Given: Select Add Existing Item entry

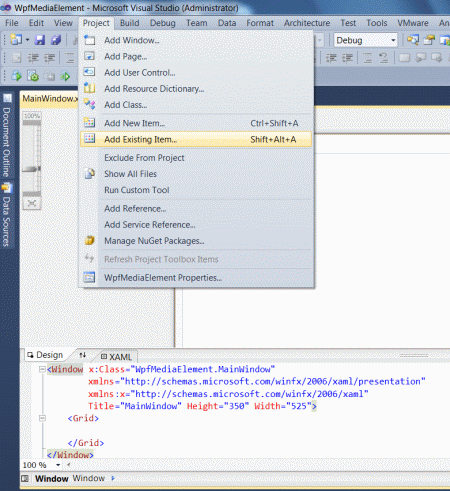Looking at the screenshot, I should click(196, 139).
